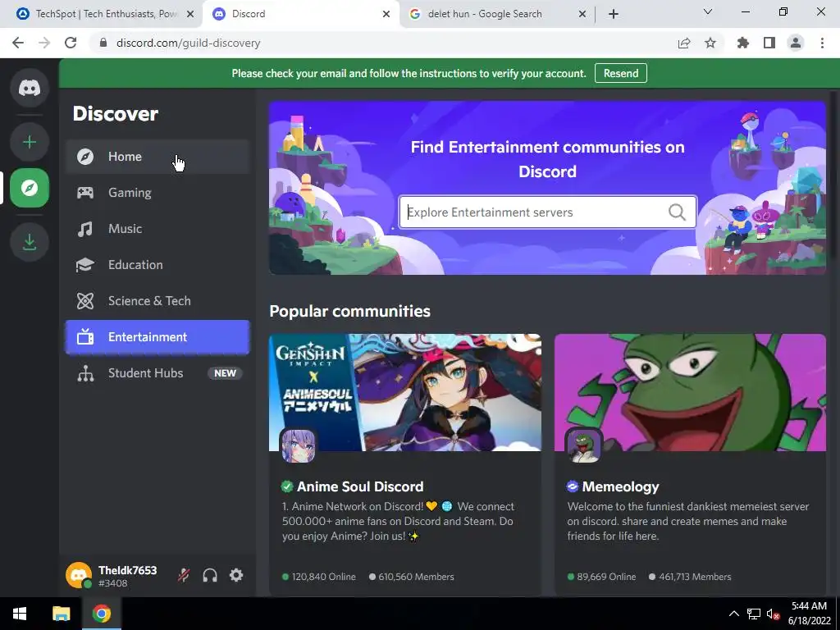Image resolution: width=840 pixels, height=630 pixels.
Task: Click the Memeology frog server avatar
Action: click(584, 445)
